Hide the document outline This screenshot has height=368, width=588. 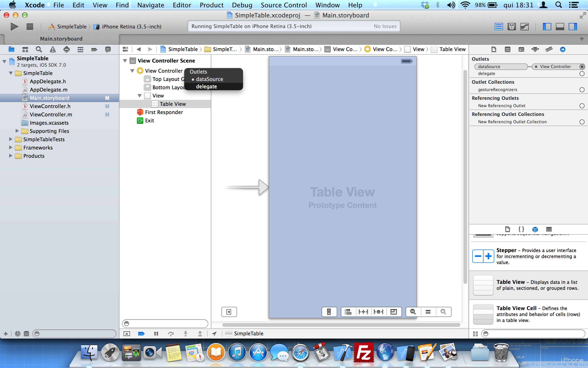pos(229,312)
